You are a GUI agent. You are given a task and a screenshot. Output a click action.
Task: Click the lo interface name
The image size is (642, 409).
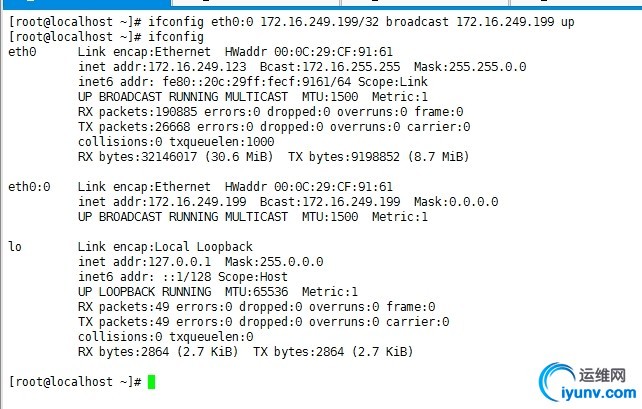(15, 246)
